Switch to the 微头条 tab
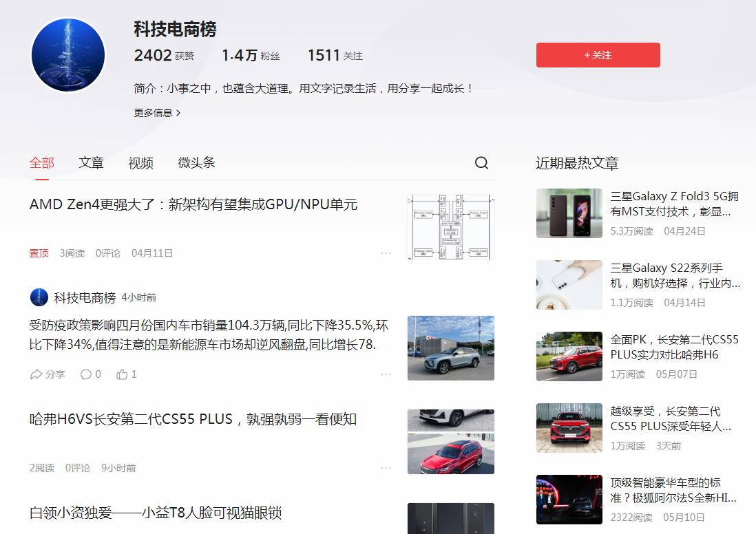 click(x=196, y=163)
